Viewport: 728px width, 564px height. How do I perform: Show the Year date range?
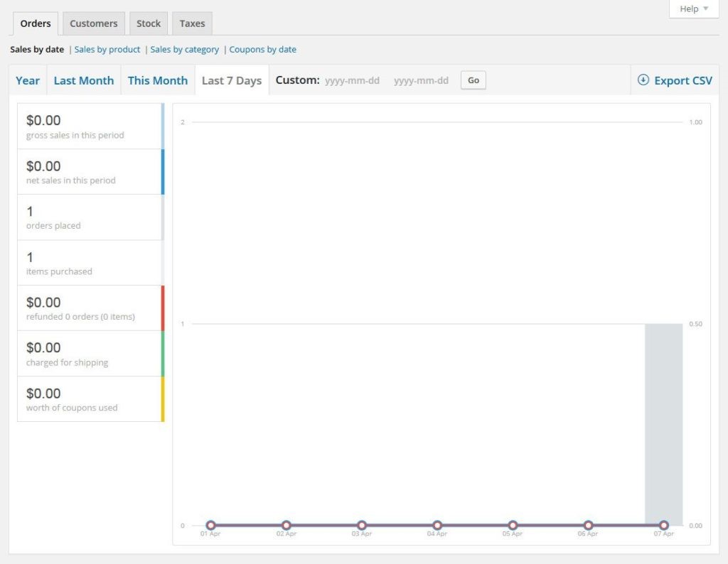tap(28, 80)
